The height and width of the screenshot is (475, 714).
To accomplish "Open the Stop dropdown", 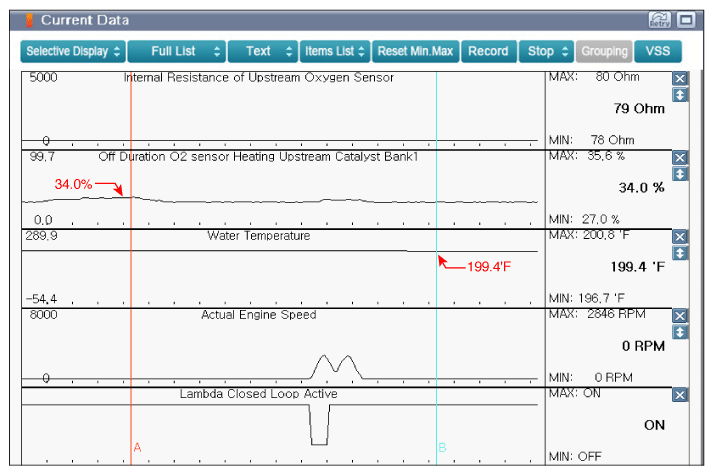I will pyautogui.click(x=546, y=51).
